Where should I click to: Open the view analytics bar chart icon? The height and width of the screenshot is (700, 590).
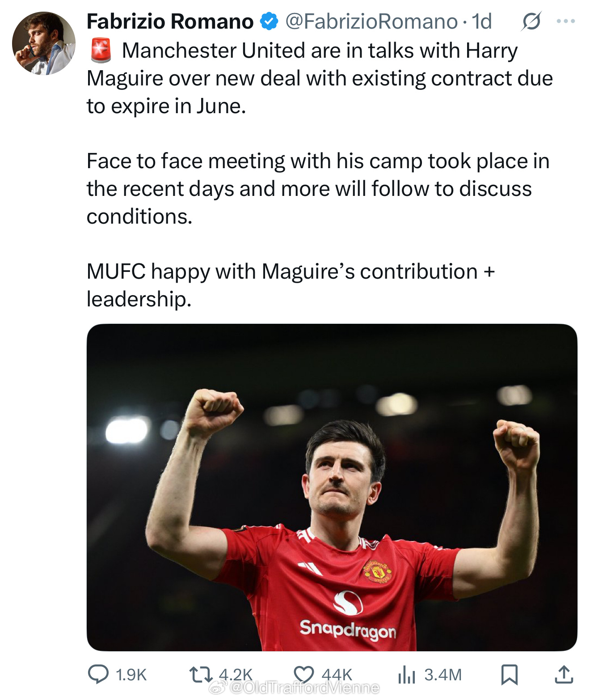click(406, 675)
